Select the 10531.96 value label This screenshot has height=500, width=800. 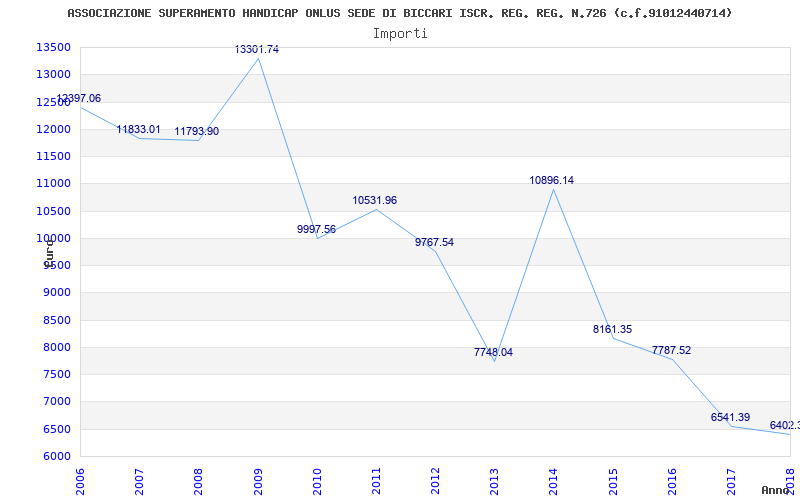click(x=374, y=201)
